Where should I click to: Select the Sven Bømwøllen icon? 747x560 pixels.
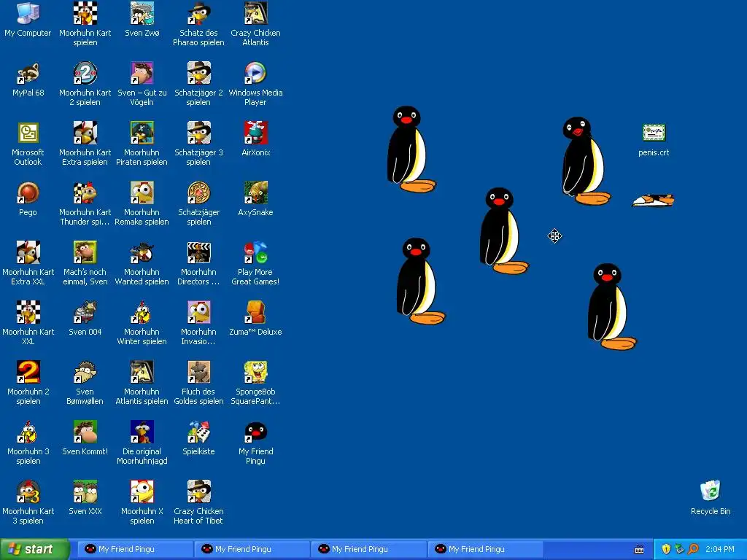(x=85, y=372)
